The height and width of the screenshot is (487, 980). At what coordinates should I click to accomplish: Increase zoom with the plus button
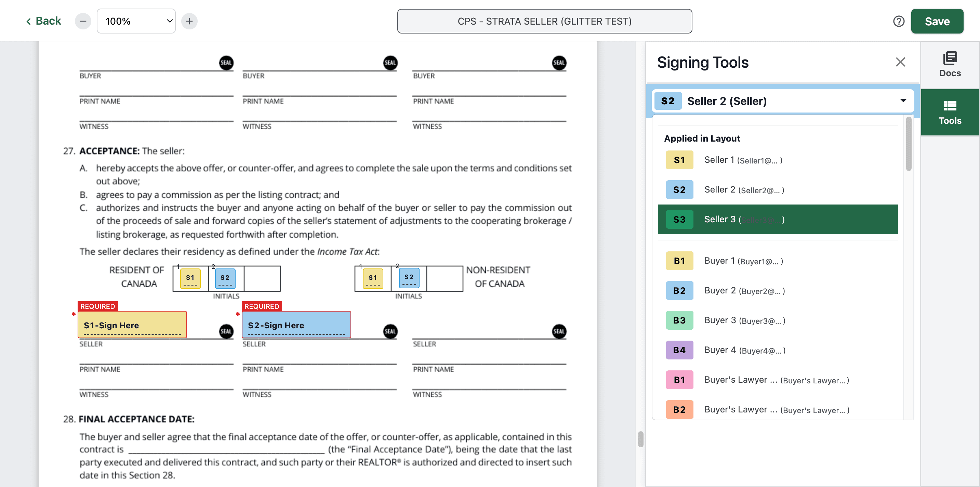(x=189, y=21)
